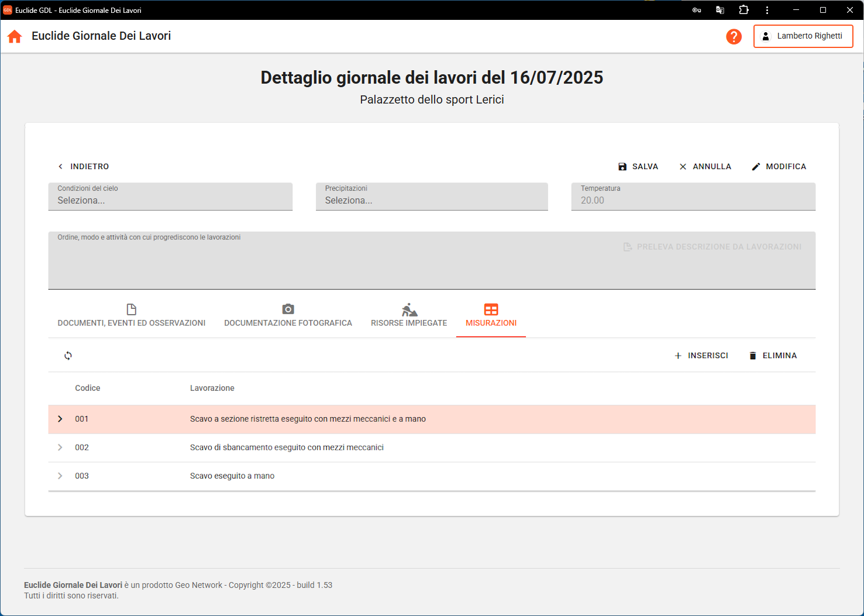This screenshot has width=864, height=616.
Task: Switch to Risorse Impiegate tab
Action: tap(408, 316)
